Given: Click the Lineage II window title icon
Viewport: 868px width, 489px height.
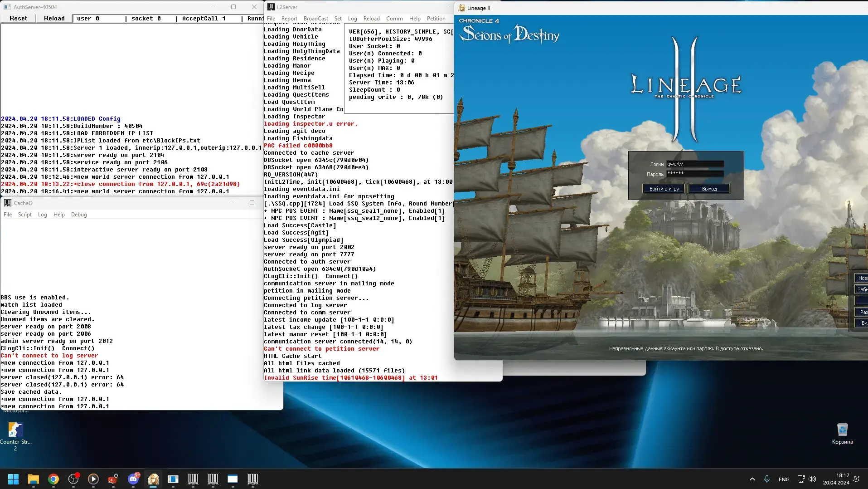Looking at the screenshot, I should (461, 8).
